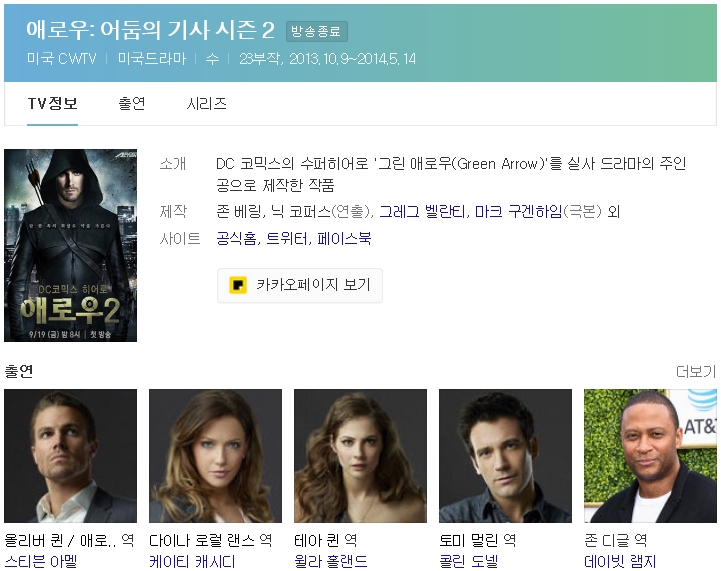This screenshot has height=571, width=721.
Task: Click the 더보기 link for cast
Action: click(x=696, y=371)
